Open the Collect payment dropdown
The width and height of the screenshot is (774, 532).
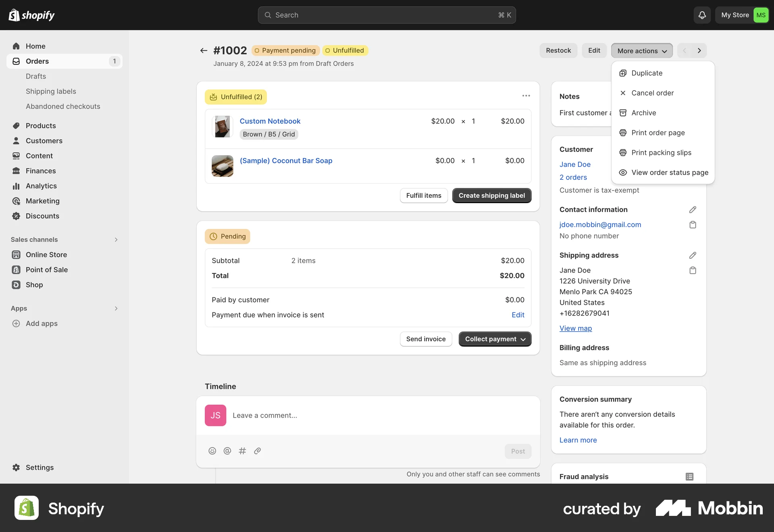[x=495, y=339]
